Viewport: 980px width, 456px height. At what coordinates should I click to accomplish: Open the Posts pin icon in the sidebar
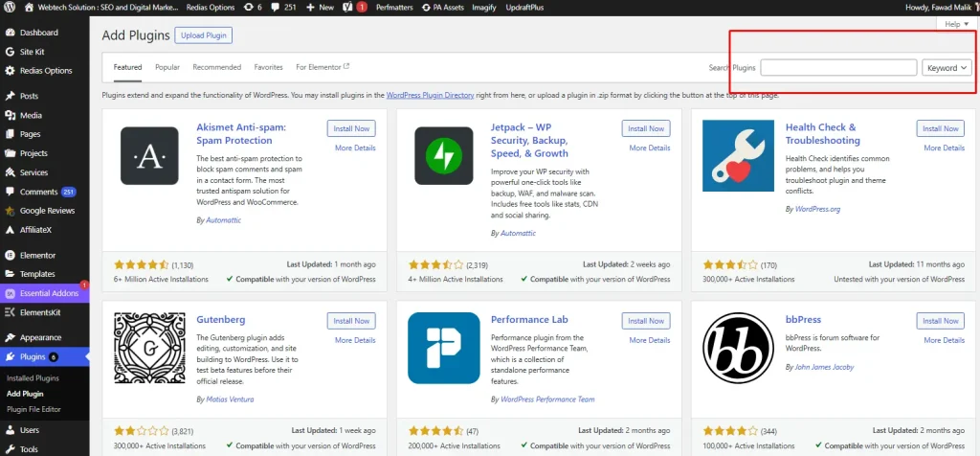point(10,97)
